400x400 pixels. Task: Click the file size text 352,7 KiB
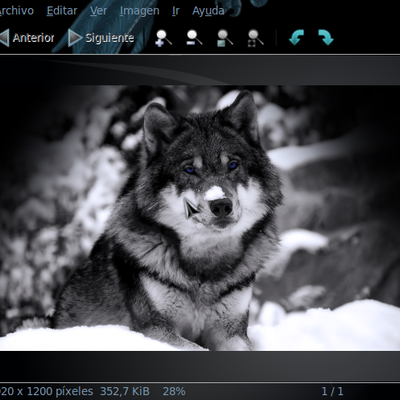125,391
